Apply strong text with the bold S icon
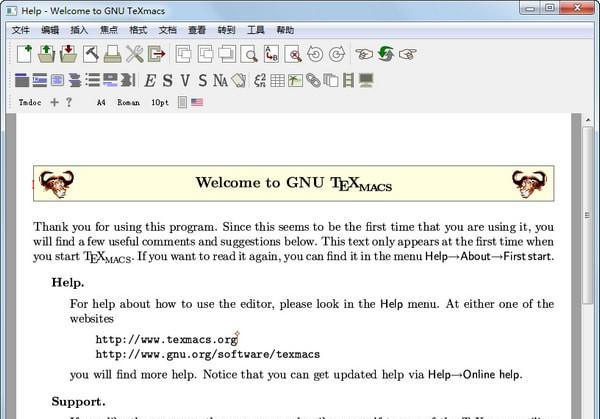This screenshot has width=600, height=419. pos(167,80)
